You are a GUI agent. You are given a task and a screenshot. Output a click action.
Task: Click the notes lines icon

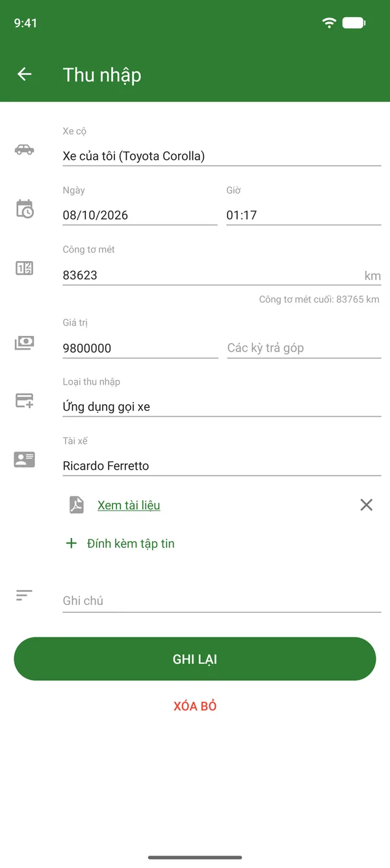click(x=24, y=595)
